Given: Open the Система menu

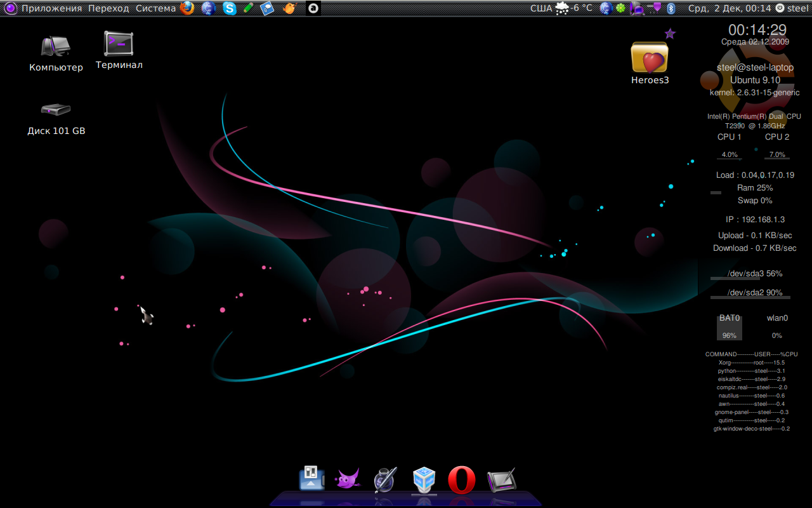Looking at the screenshot, I should click(155, 8).
